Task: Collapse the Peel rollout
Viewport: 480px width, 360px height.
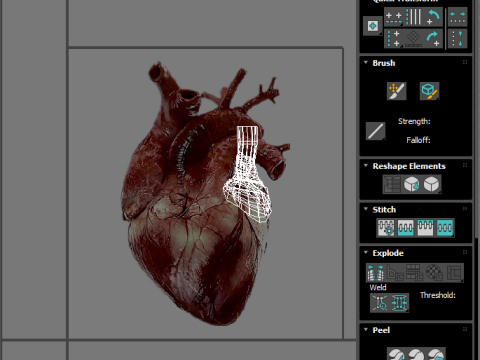Action: click(366, 329)
